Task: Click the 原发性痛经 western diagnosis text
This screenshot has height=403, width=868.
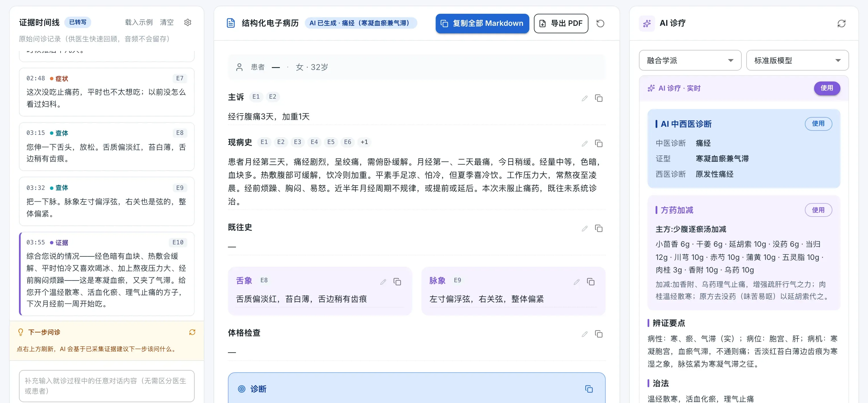Action: 714,174
